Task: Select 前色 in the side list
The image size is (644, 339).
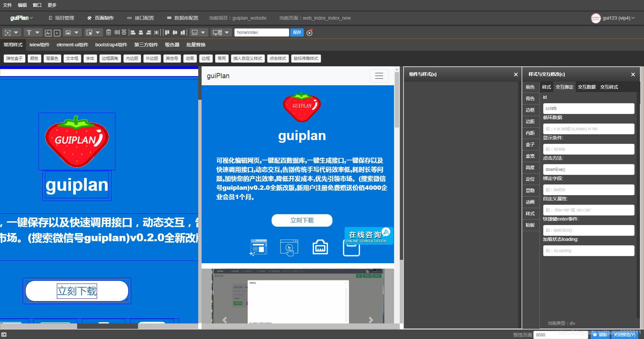Action: pyautogui.click(x=530, y=87)
